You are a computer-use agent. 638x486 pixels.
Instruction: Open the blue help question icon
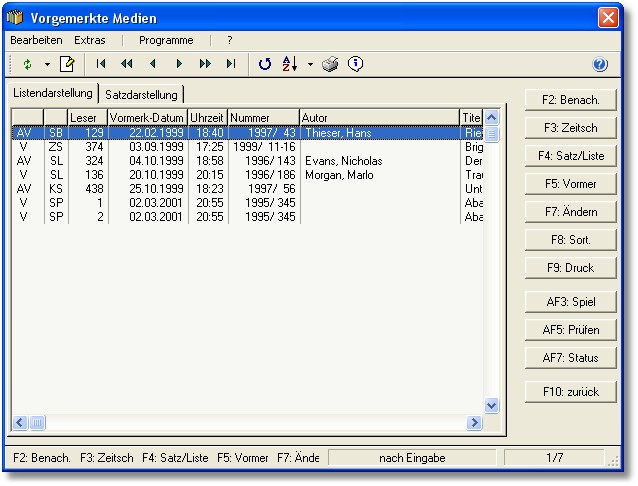pyautogui.click(x=600, y=64)
